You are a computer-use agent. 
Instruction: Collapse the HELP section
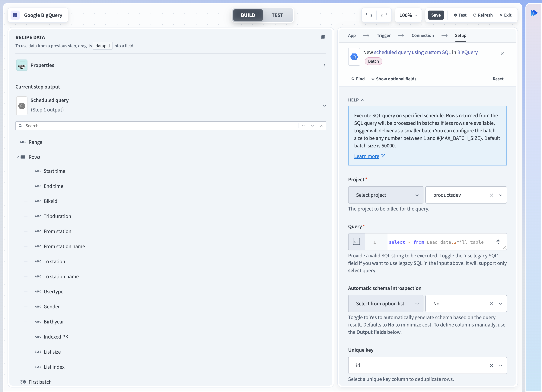(x=356, y=100)
